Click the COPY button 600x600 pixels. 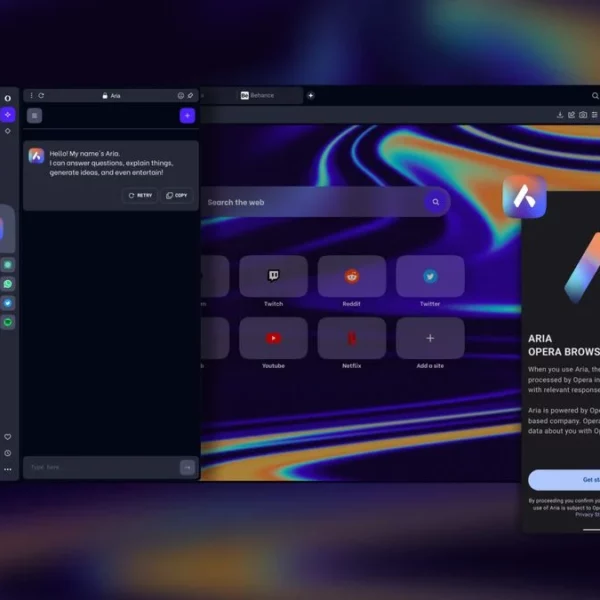click(177, 195)
